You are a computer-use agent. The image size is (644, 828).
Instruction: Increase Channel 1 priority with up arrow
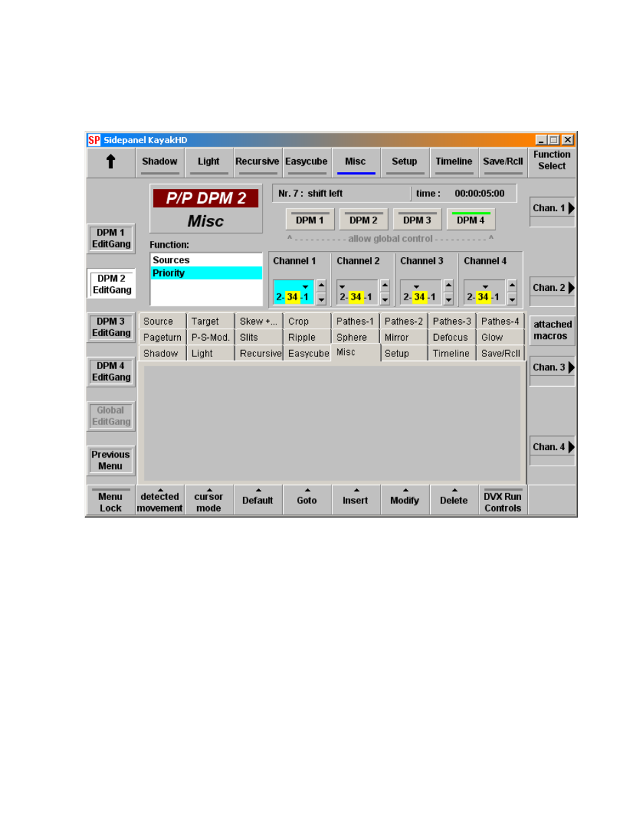(321, 285)
